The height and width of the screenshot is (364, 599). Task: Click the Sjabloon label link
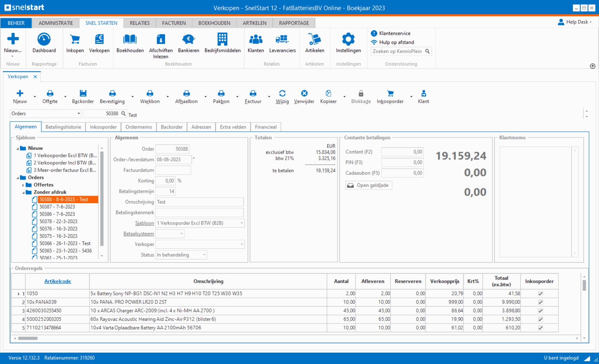(x=144, y=223)
